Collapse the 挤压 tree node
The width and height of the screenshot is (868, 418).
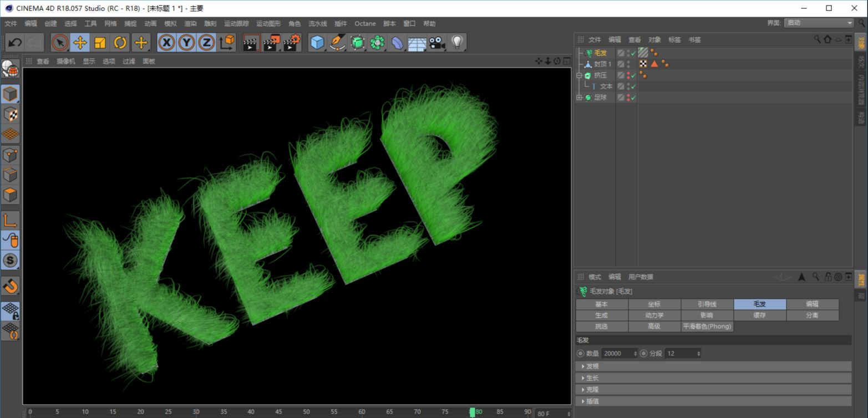580,75
